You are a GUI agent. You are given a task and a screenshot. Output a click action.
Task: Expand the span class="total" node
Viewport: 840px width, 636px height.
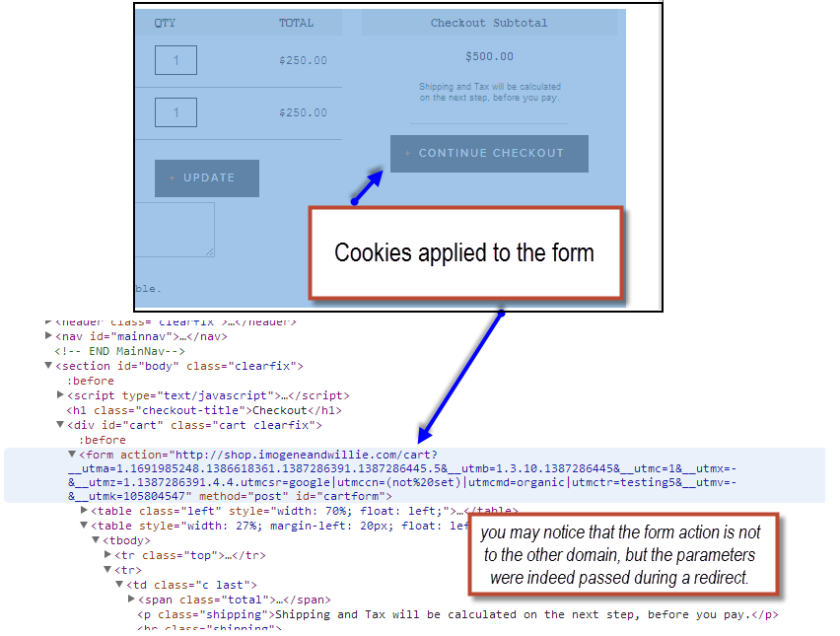point(131,600)
